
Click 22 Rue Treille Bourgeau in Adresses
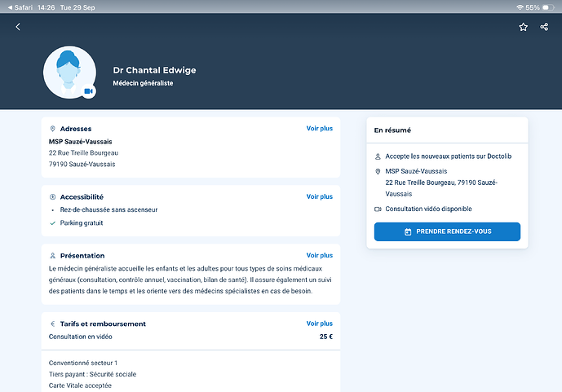[83, 153]
